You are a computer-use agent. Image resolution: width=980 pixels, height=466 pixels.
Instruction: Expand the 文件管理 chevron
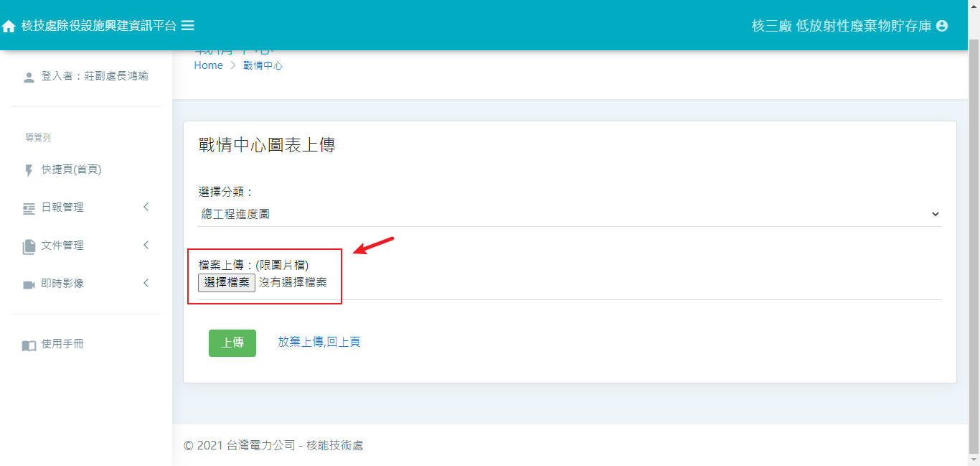[146, 245]
